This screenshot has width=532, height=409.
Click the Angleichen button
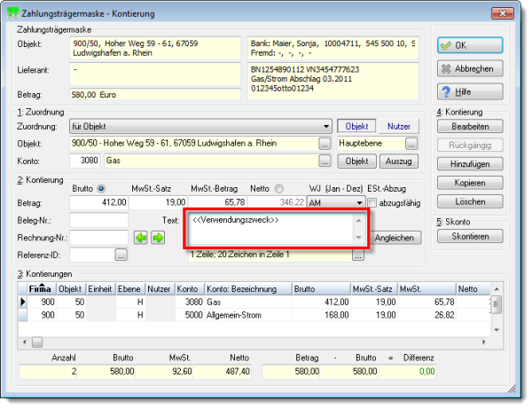click(395, 238)
